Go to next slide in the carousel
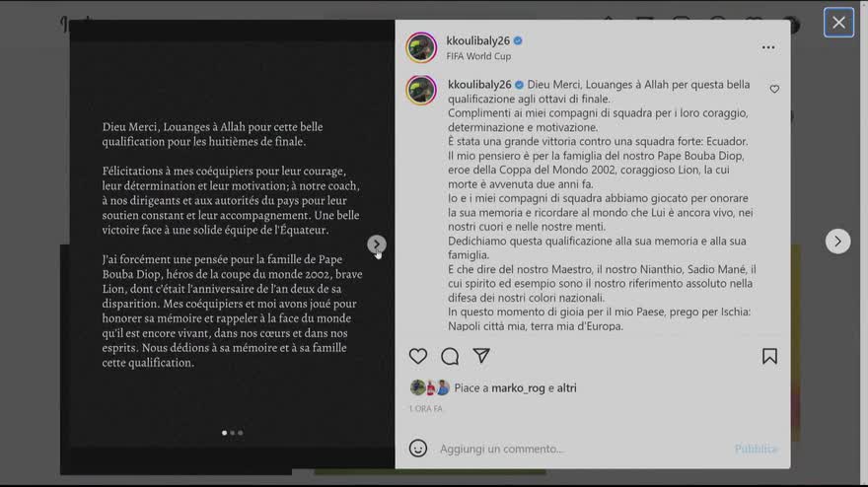The image size is (868, 487). [x=377, y=244]
